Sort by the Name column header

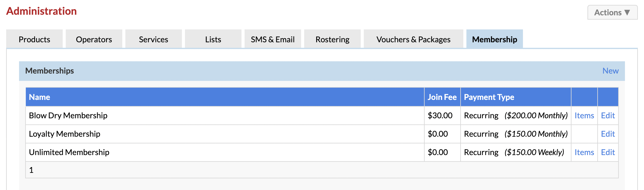(x=40, y=97)
